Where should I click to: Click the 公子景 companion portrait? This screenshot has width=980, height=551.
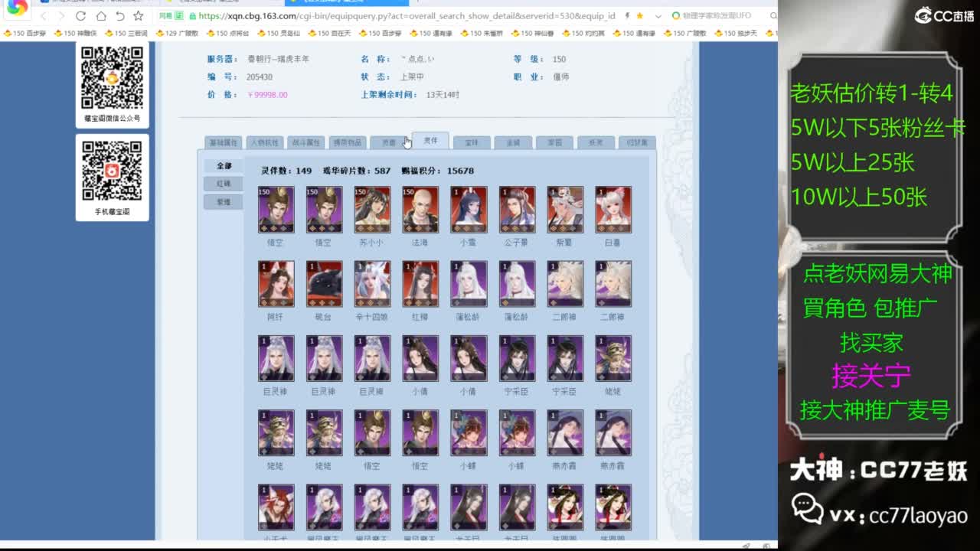pos(517,210)
